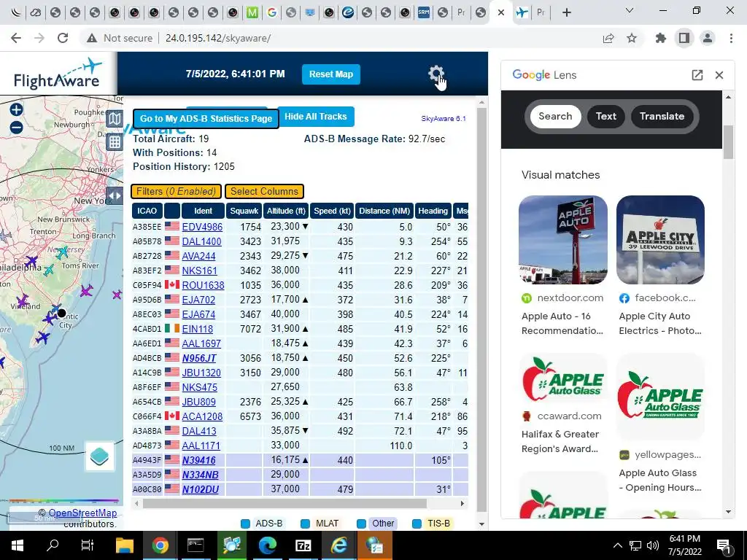
Task: Expand the Select Columns panel
Action: pos(264,192)
